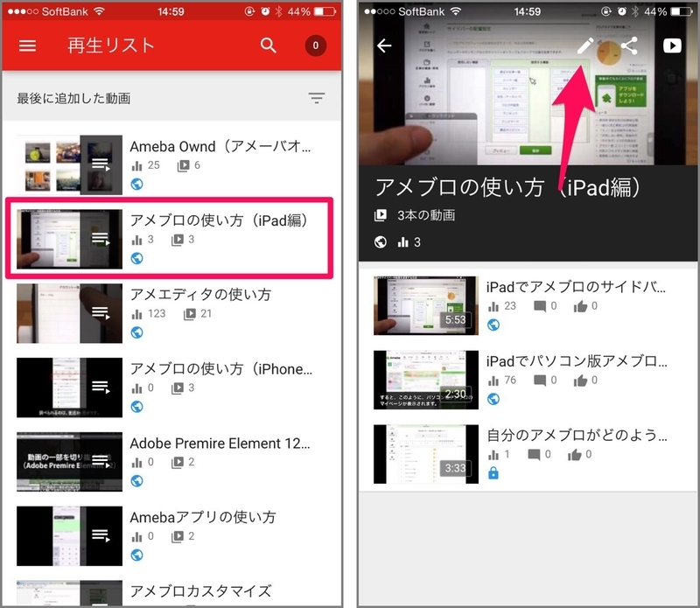Image resolution: width=700 pixels, height=608 pixels.
Task: Tap the globe privacy icon under アメエディタの使い方
Action: click(137, 332)
